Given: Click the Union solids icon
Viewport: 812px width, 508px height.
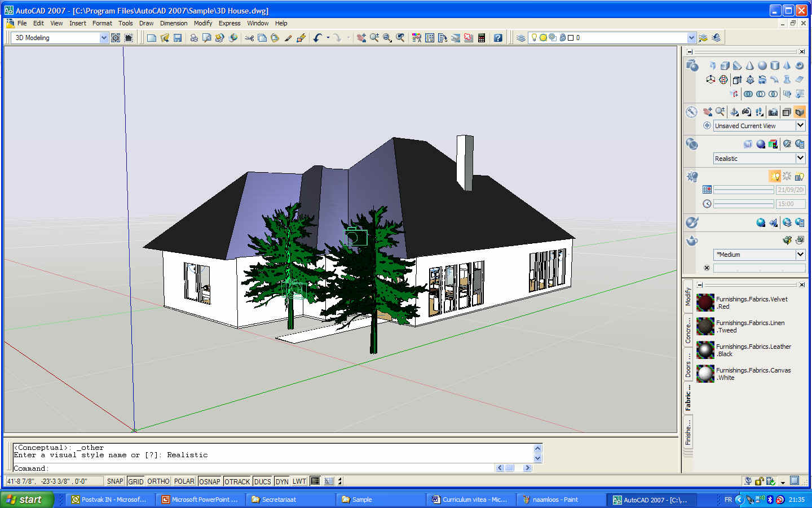Looking at the screenshot, I should (x=748, y=94).
